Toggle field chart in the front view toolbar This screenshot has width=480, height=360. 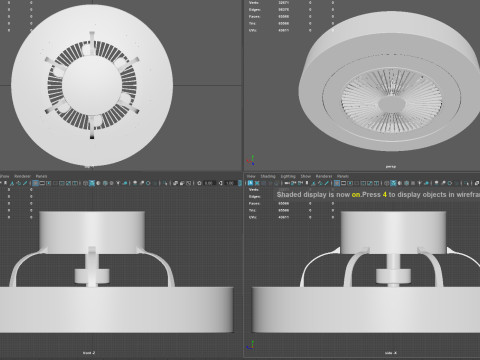point(62,183)
